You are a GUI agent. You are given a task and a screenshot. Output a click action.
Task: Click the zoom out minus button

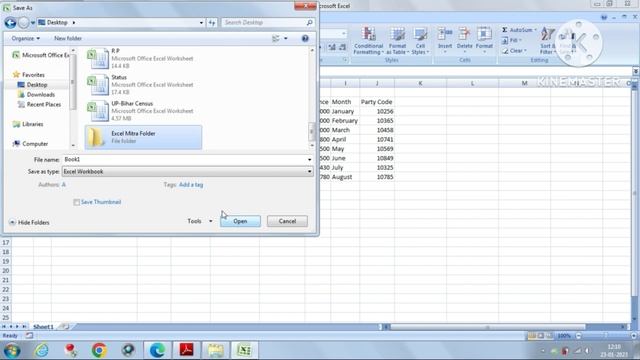coord(578,336)
